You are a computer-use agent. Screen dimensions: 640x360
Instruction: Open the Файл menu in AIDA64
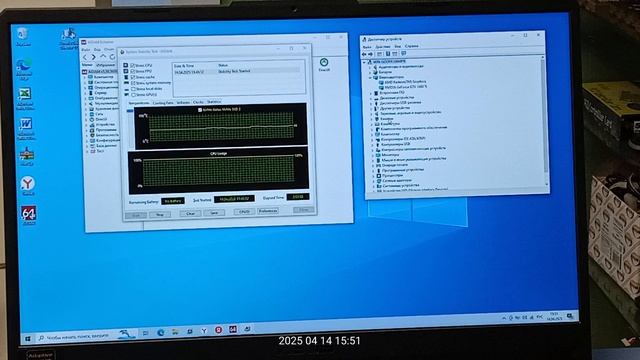(x=86, y=50)
